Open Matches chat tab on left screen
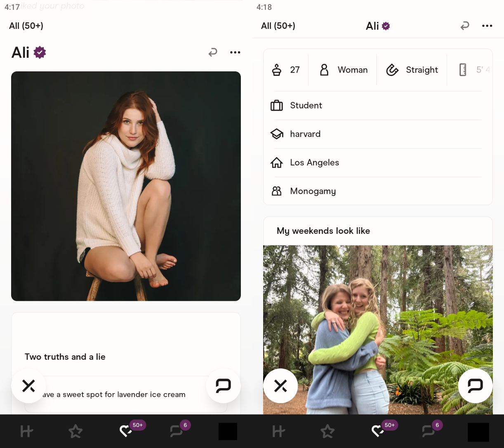504x448 pixels. pyautogui.click(x=177, y=431)
